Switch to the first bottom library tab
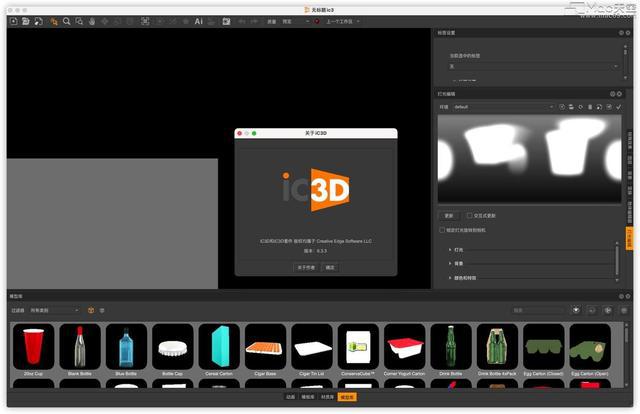The width and height of the screenshot is (640, 414). coord(290,397)
